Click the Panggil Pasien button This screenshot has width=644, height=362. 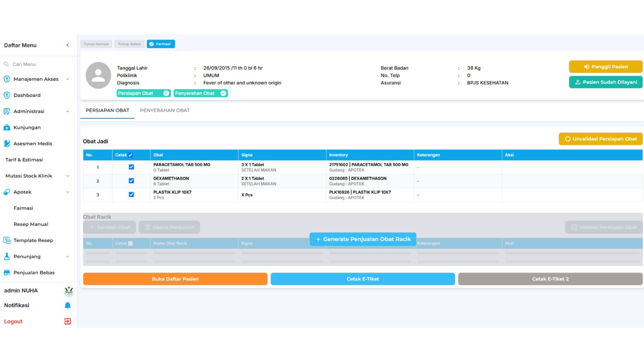coord(606,67)
